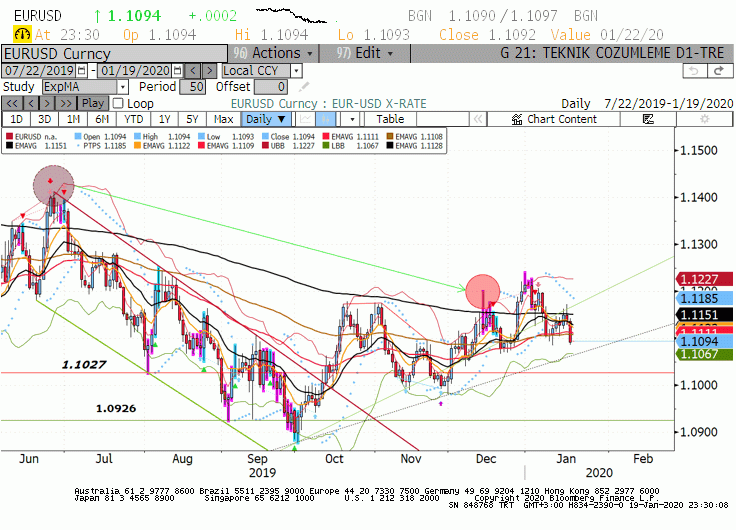Step forward one frame with single-right arrow

pos(47,103)
